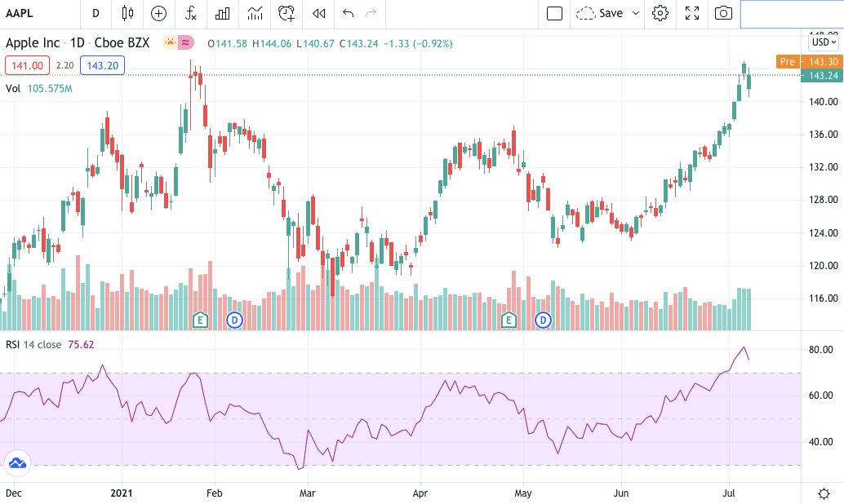844x504 pixels.
Task: Click the cloud Save button
Action: click(600, 13)
